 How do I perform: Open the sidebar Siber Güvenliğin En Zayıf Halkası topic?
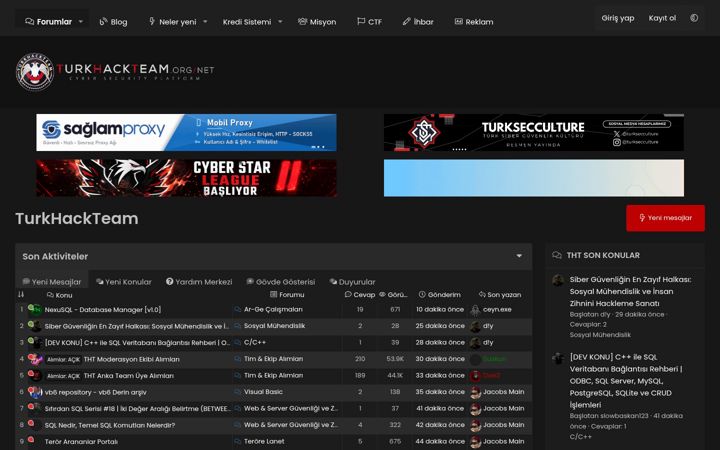[630, 291]
